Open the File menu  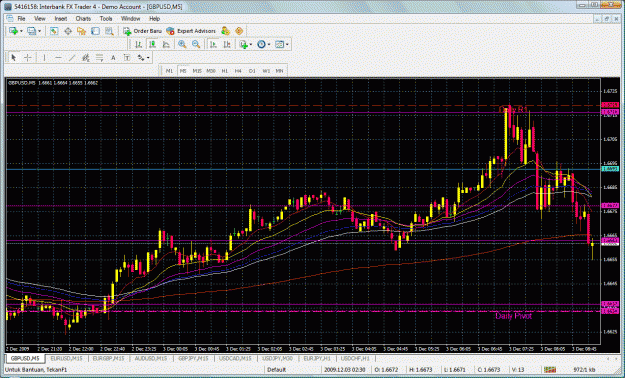coord(21,19)
